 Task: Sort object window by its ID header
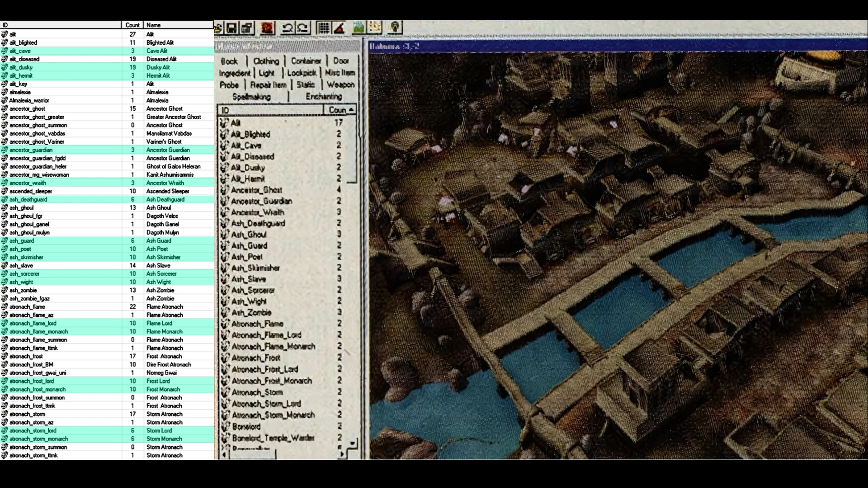pyautogui.click(x=270, y=110)
